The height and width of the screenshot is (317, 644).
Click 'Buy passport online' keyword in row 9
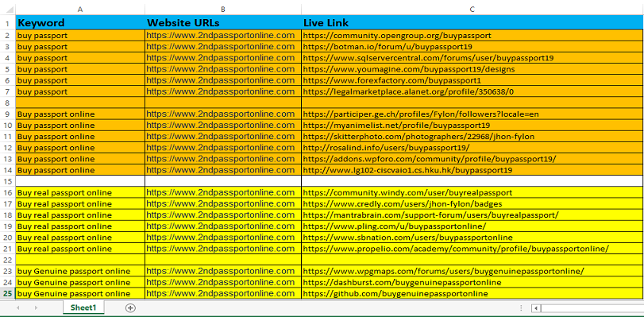(80, 114)
